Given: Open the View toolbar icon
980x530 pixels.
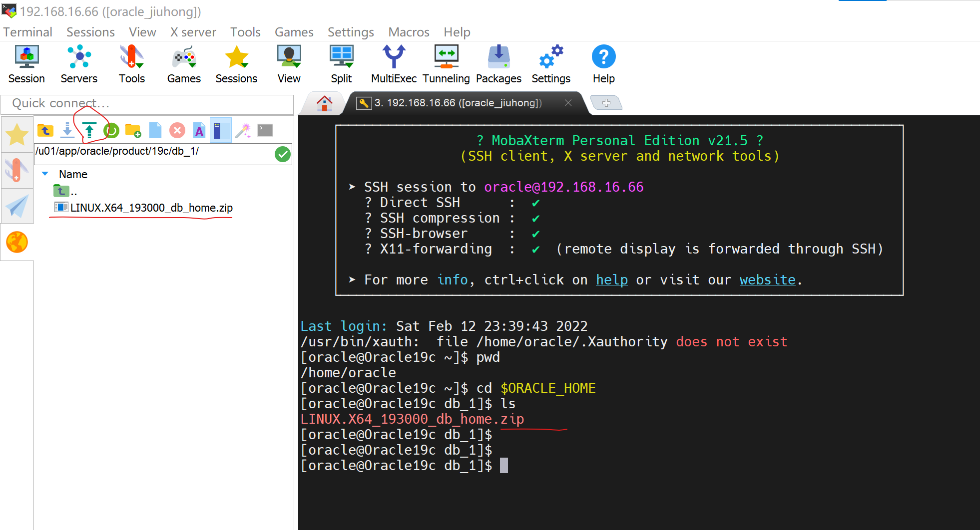Looking at the screenshot, I should 289,64.
